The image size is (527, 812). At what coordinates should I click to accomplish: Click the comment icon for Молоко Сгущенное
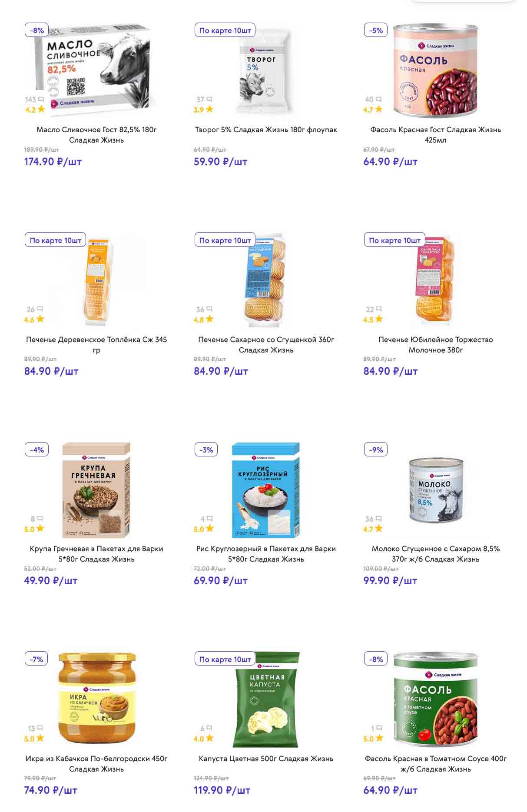[x=378, y=519]
